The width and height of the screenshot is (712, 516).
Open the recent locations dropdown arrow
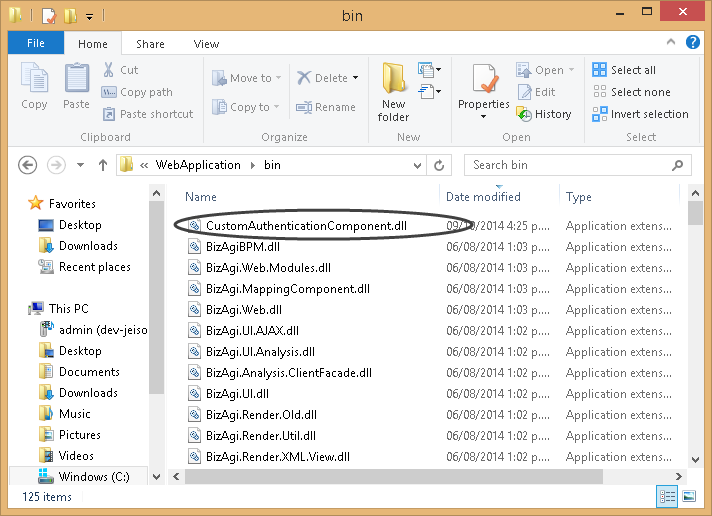point(80,165)
